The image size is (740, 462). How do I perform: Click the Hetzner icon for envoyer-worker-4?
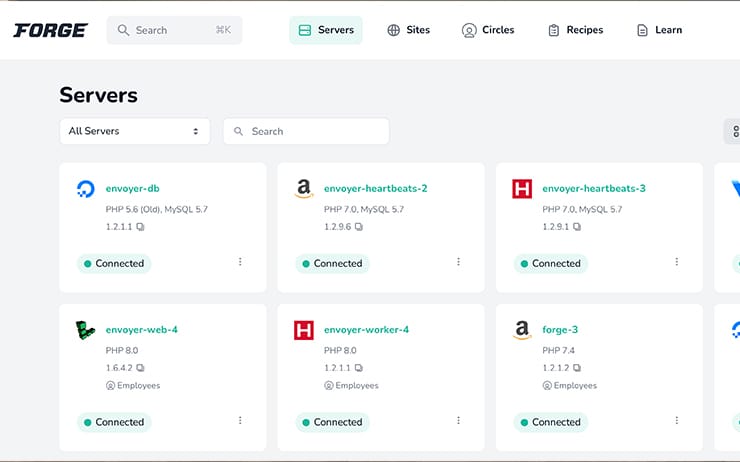(x=304, y=330)
